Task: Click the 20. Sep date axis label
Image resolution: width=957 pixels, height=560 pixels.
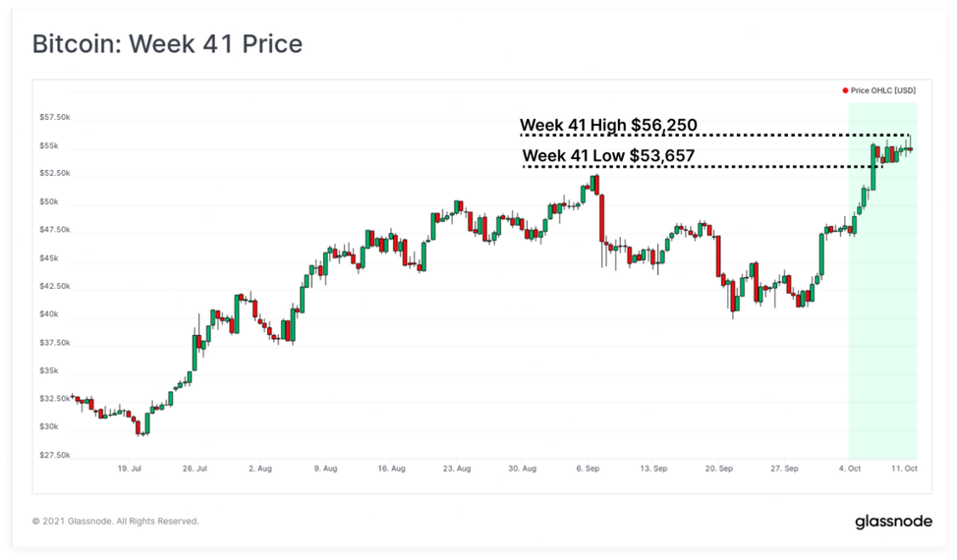Action: [719, 469]
